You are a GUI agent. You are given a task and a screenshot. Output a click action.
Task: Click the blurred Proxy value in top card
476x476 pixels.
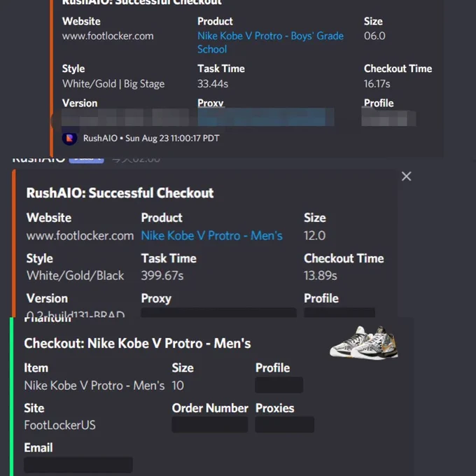[265, 117]
